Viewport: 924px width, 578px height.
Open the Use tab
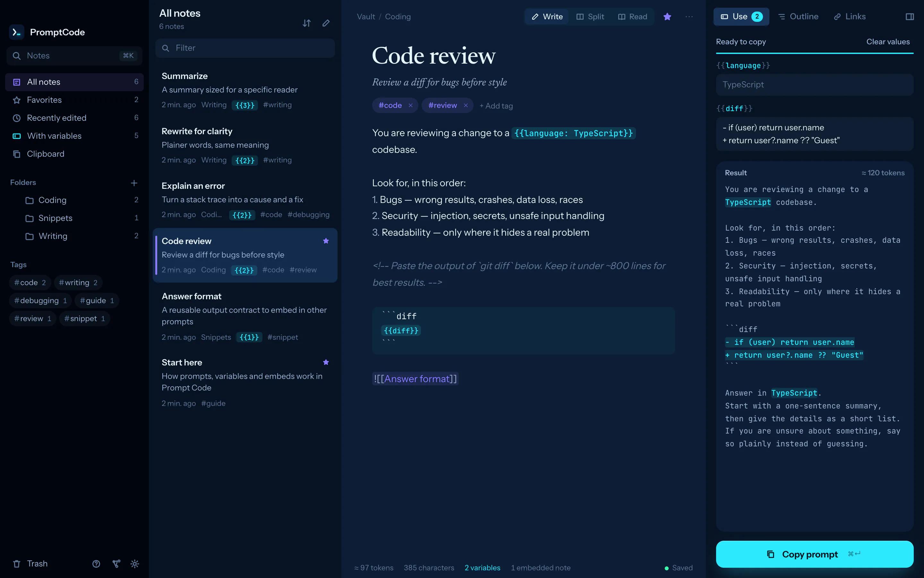pyautogui.click(x=741, y=17)
